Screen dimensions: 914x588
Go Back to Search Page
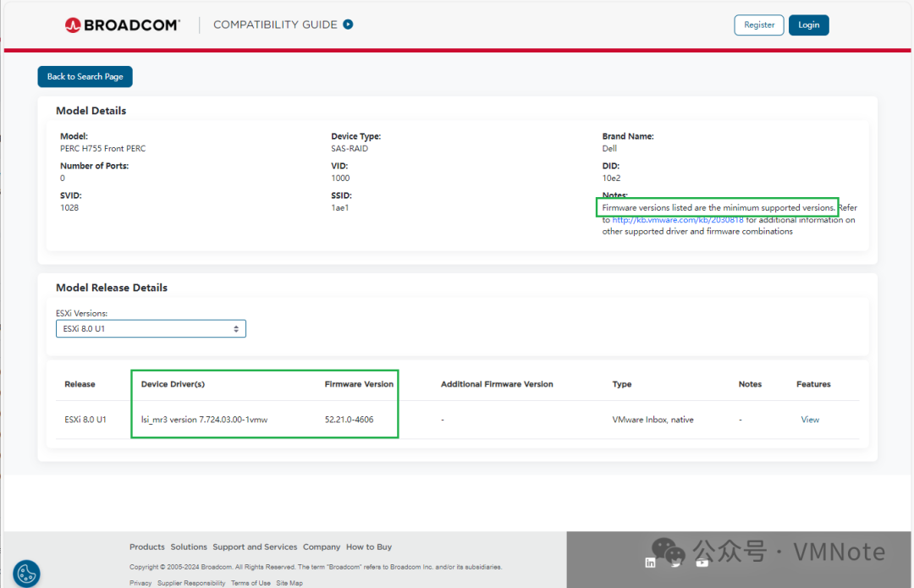pos(85,77)
